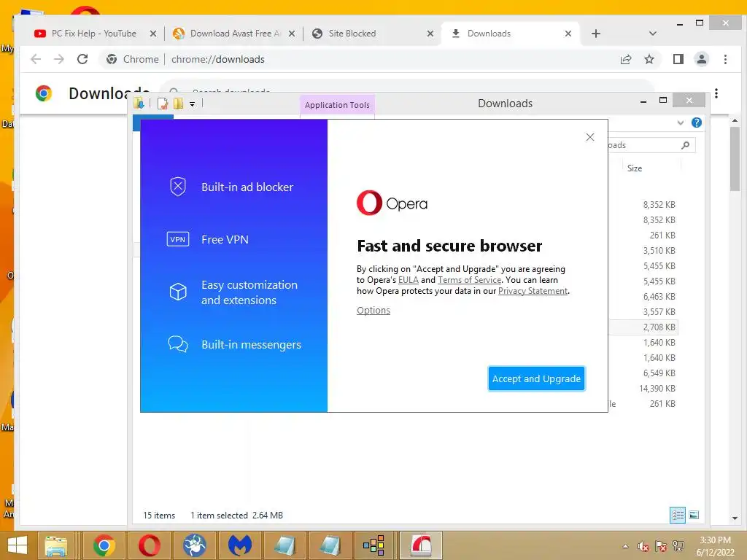Switch to the PC Fix Help - YouTube tab

click(94, 34)
